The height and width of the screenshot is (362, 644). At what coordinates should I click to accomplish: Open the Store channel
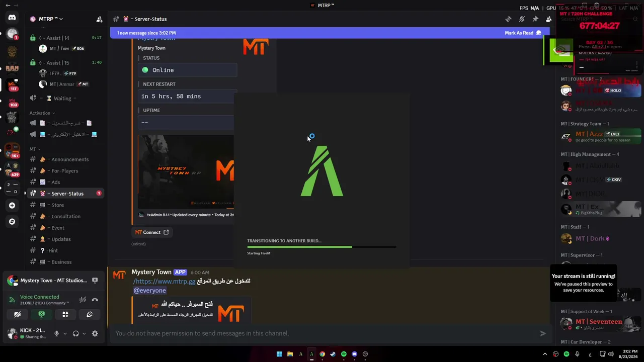click(x=65, y=205)
